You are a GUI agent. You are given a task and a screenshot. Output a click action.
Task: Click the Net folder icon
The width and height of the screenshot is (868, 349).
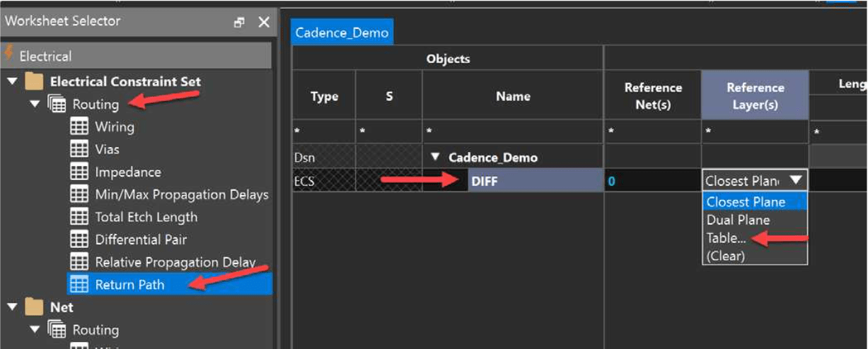point(34,308)
